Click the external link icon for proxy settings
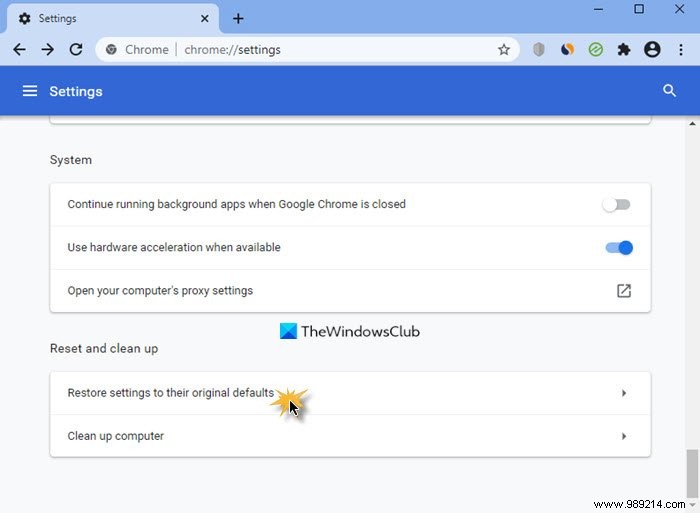The width and height of the screenshot is (700, 513). click(x=624, y=291)
